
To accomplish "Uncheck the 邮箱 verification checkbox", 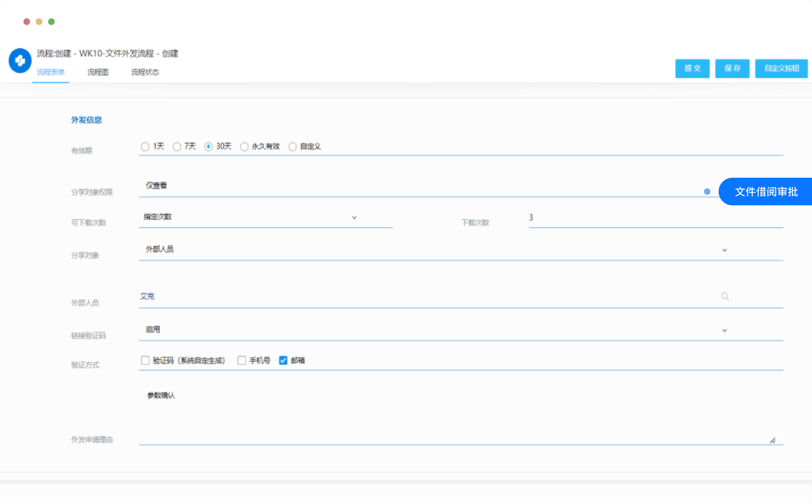I will point(283,360).
